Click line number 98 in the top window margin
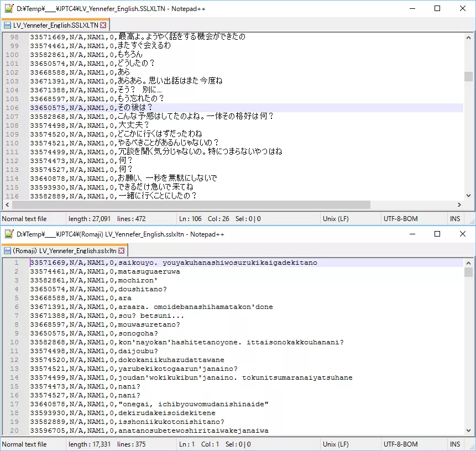Screen dimensions: 476x451 14,37
